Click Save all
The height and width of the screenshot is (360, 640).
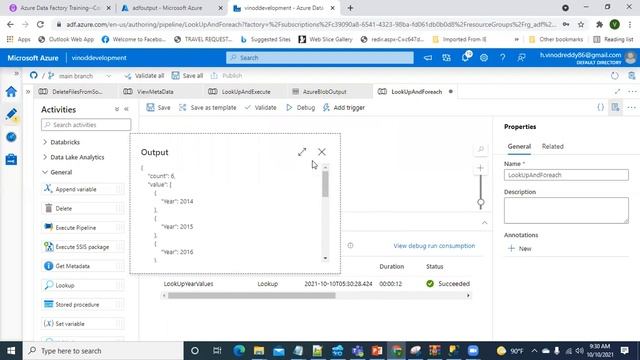click(187, 76)
